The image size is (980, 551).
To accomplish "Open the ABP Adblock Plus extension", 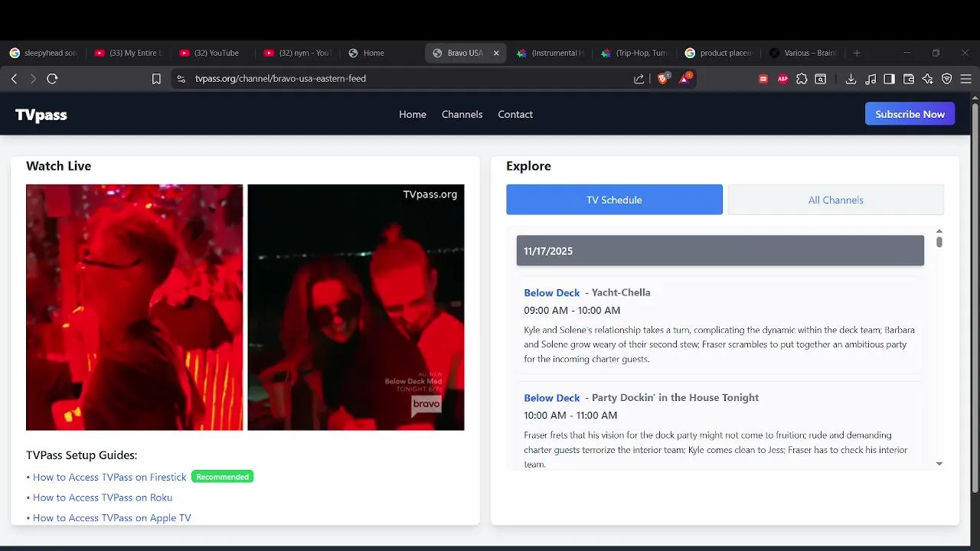I will (x=782, y=79).
